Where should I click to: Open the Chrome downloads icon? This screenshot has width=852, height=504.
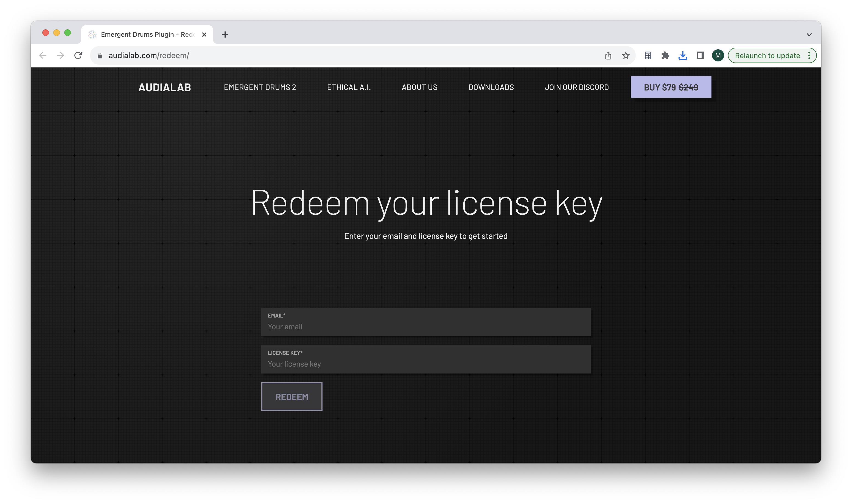pos(682,55)
